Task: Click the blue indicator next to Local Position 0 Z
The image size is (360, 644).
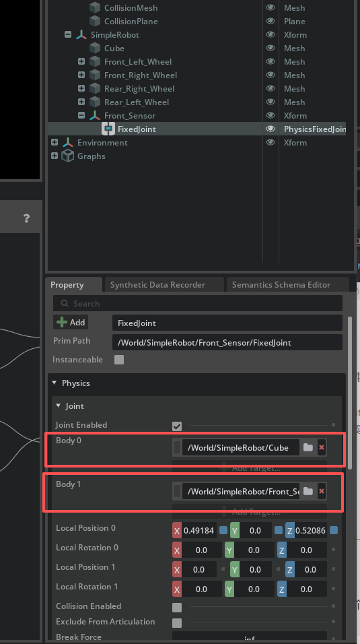Action: coord(334,530)
